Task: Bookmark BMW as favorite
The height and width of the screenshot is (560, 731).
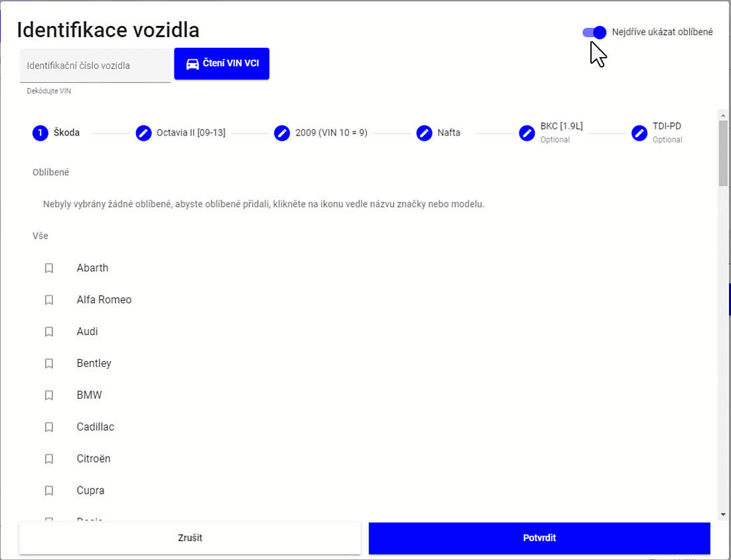Action: point(49,395)
